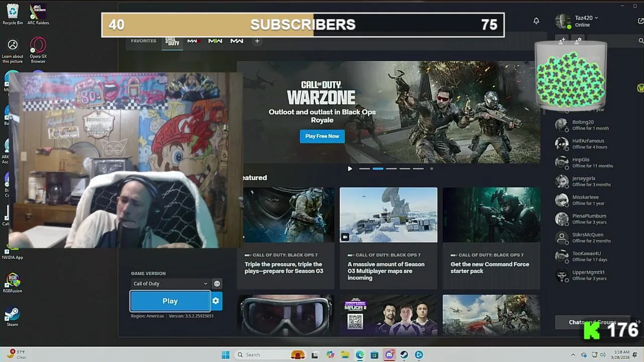Jump to the first banner carousel slide indicator
The height and width of the screenshot is (362, 644).
point(365,168)
